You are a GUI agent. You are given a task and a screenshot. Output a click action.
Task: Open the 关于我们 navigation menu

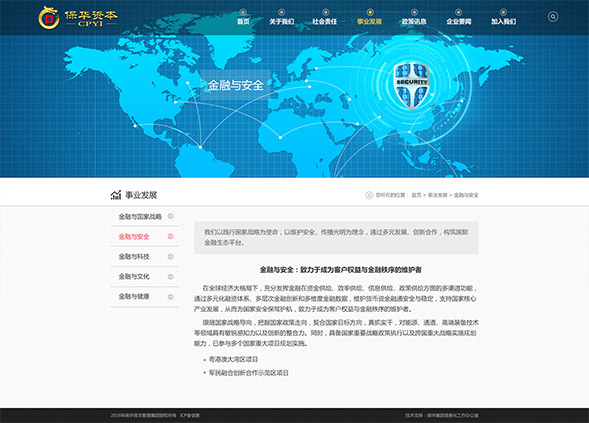(281, 21)
